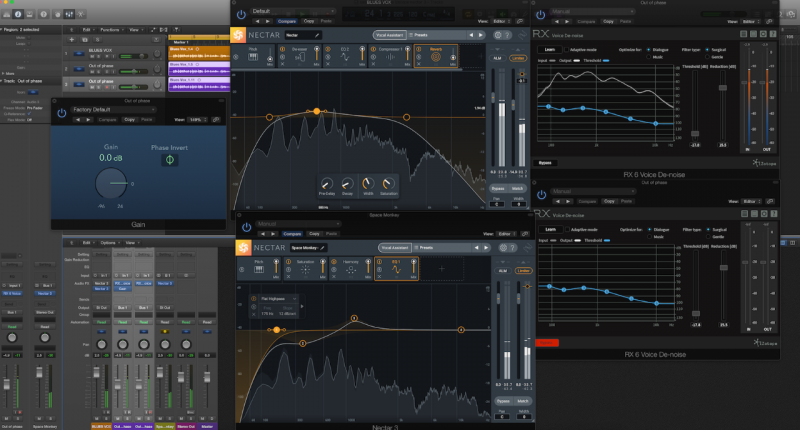Image resolution: width=800 pixels, height=430 pixels.
Task: Select the Reverb module in upper Nectar
Action: point(436,55)
